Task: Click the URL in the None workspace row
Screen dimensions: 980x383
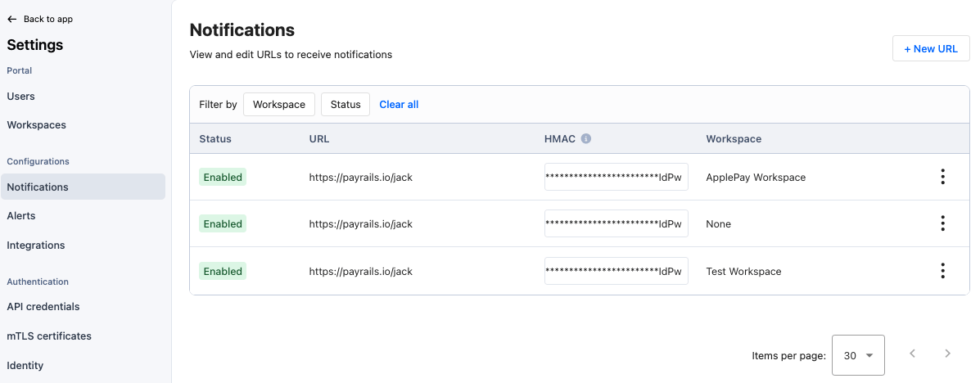Action: point(360,224)
